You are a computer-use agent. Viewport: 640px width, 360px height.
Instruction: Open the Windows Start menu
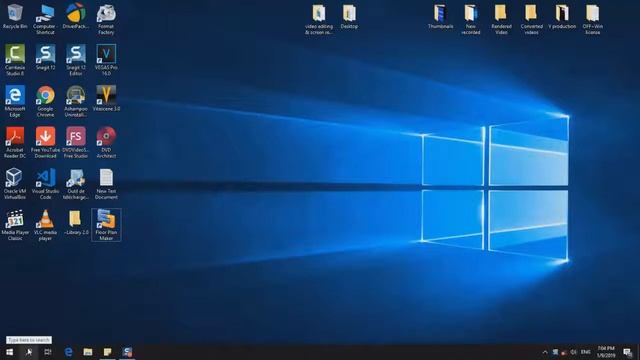click(9, 352)
